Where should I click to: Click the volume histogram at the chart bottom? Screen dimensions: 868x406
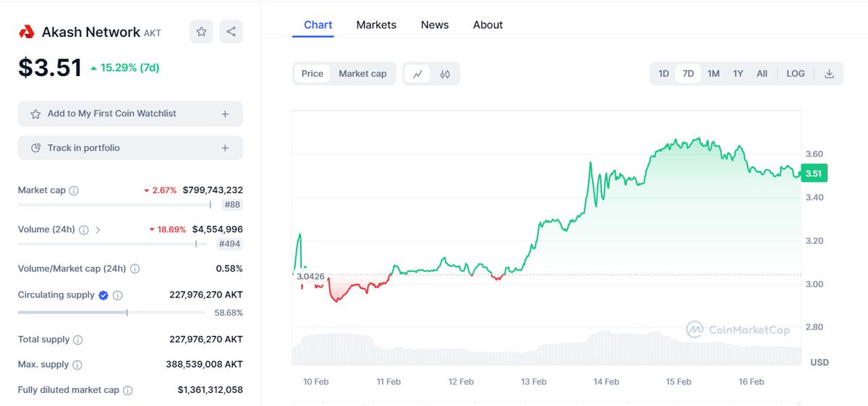[x=546, y=348]
